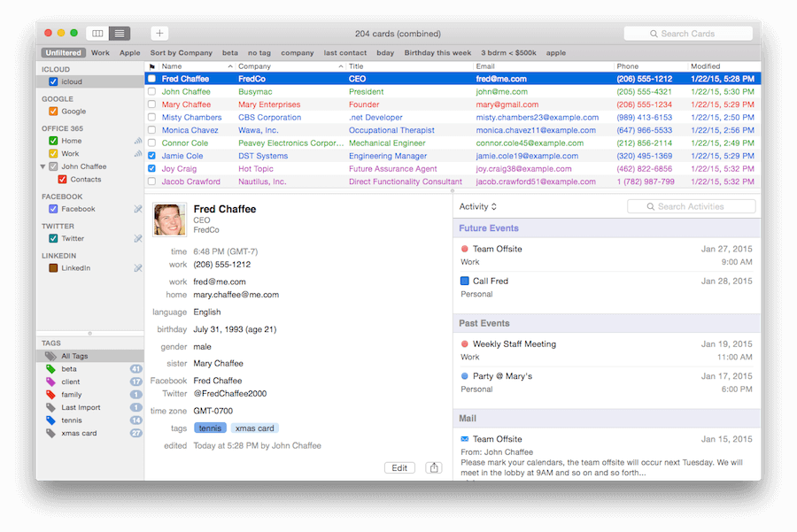Check the box beside Misty Chambers
Viewport: 797px width, 532px height.
coord(151,118)
